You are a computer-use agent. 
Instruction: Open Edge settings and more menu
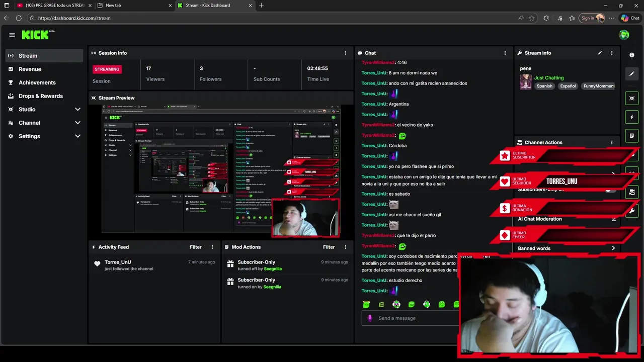click(x=611, y=18)
